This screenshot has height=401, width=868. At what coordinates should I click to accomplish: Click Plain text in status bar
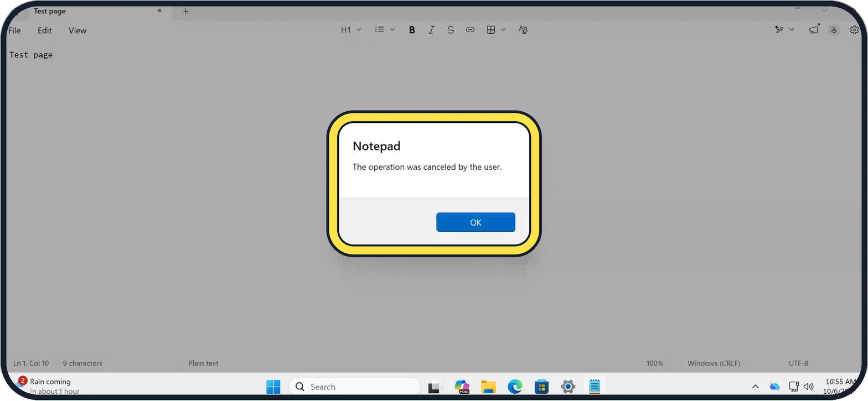(203, 363)
